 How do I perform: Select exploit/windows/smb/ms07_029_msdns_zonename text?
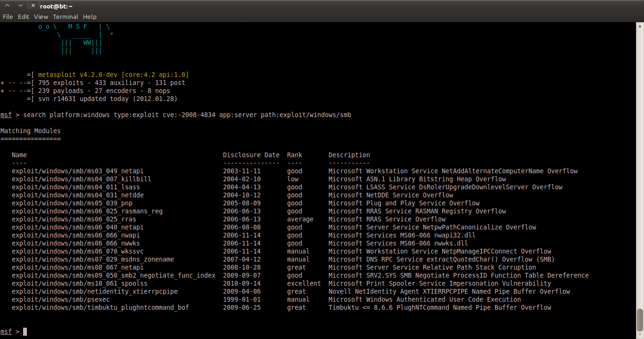93,259
